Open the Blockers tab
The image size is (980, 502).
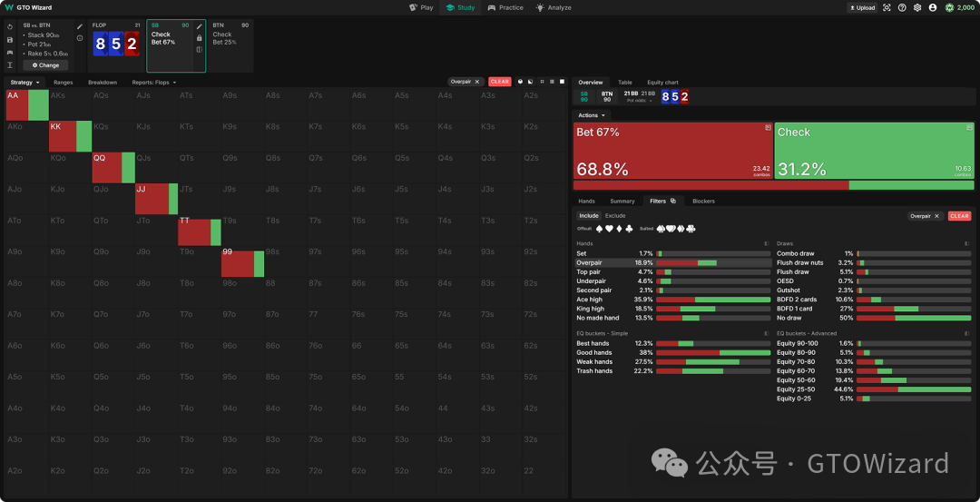coord(703,201)
